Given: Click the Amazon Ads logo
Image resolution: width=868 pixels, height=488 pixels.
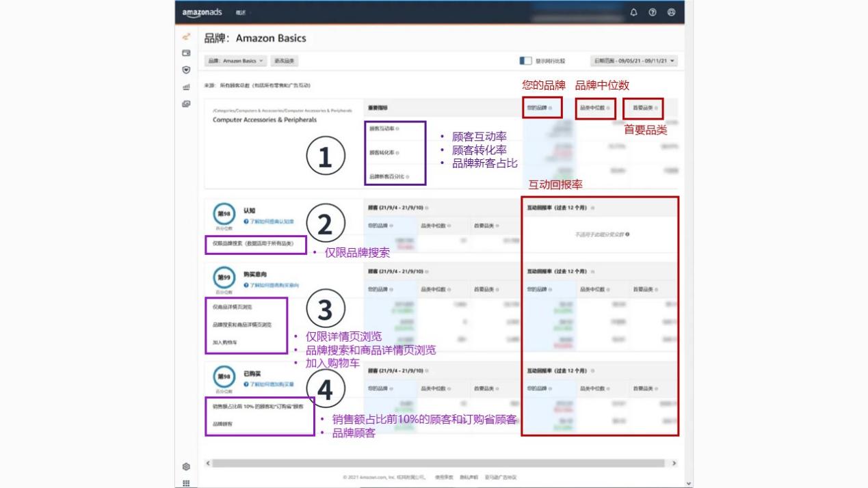Looking at the screenshot, I should click(x=202, y=12).
